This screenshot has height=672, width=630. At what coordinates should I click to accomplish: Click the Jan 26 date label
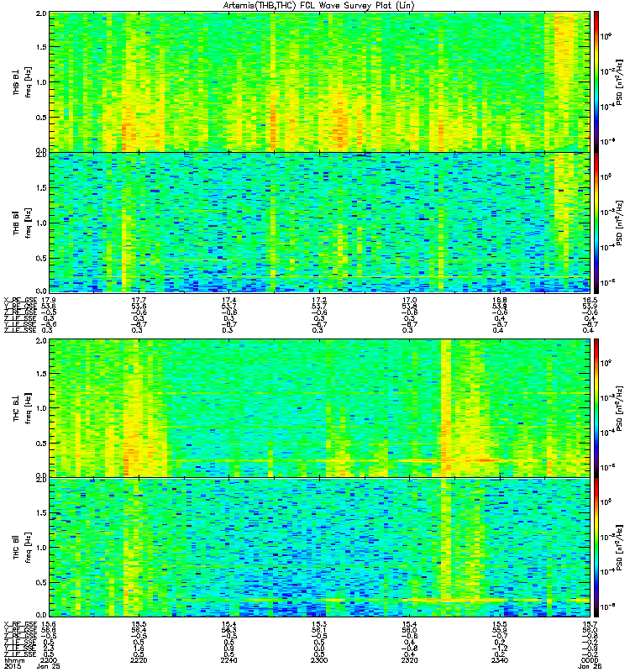[x=590, y=666]
